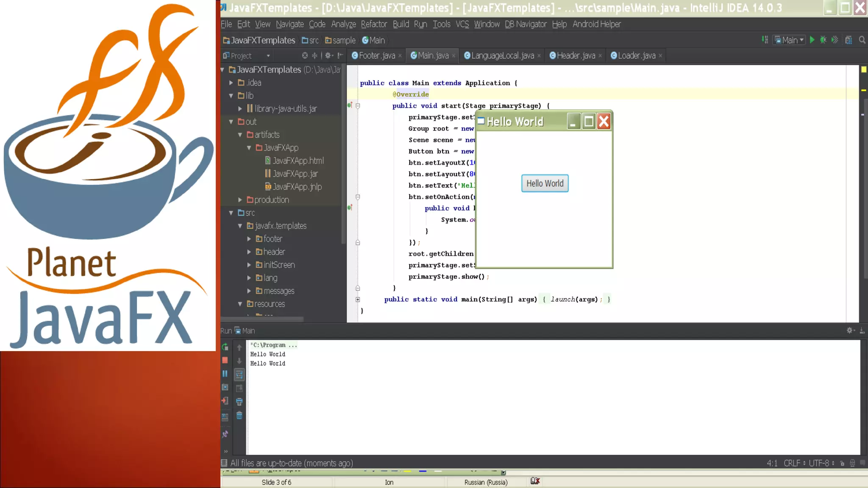Click the Hello World button in app window
The width and height of the screenshot is (868, 488).
(x=545, y=183)
